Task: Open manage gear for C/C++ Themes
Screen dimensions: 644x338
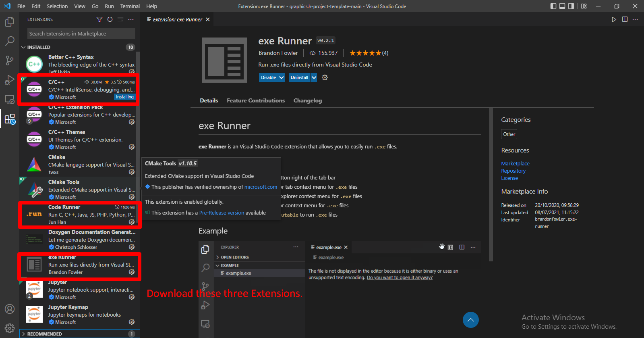Action: (132, 147)
